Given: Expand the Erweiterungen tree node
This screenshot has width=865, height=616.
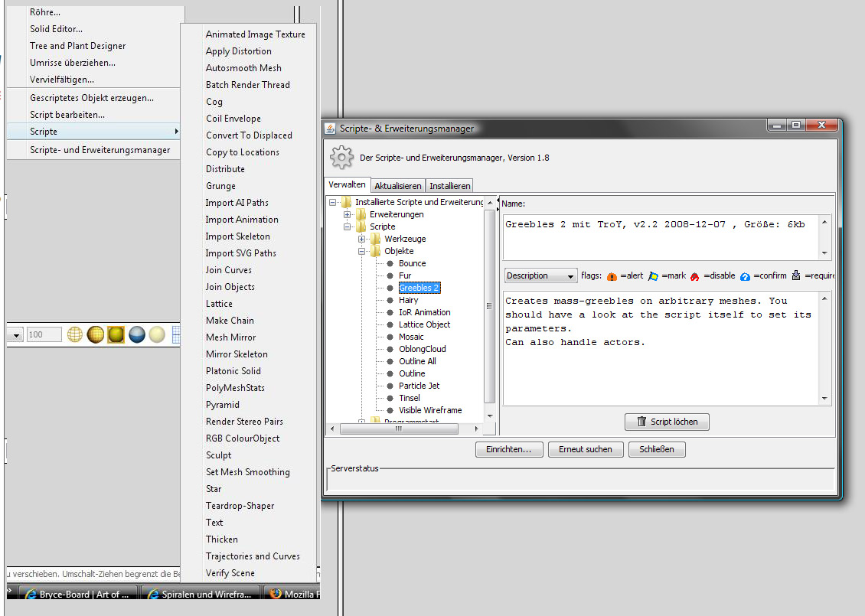Looking at the screenshot, I should tap(347, 214).
